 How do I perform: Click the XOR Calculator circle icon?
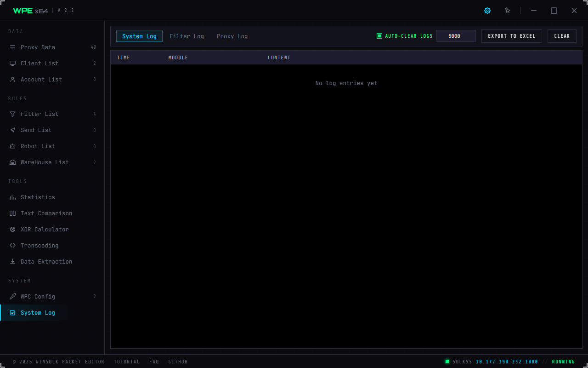[12, 230]
